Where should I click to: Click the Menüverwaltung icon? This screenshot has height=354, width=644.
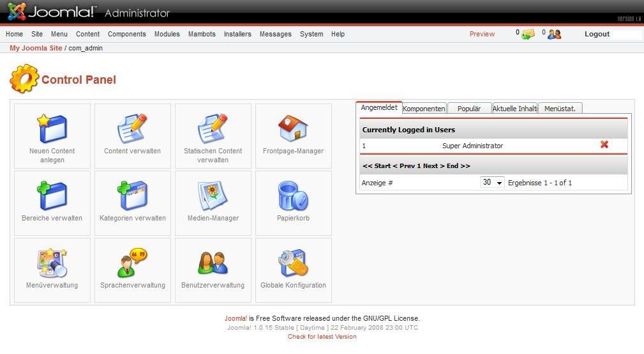point(52,263)
